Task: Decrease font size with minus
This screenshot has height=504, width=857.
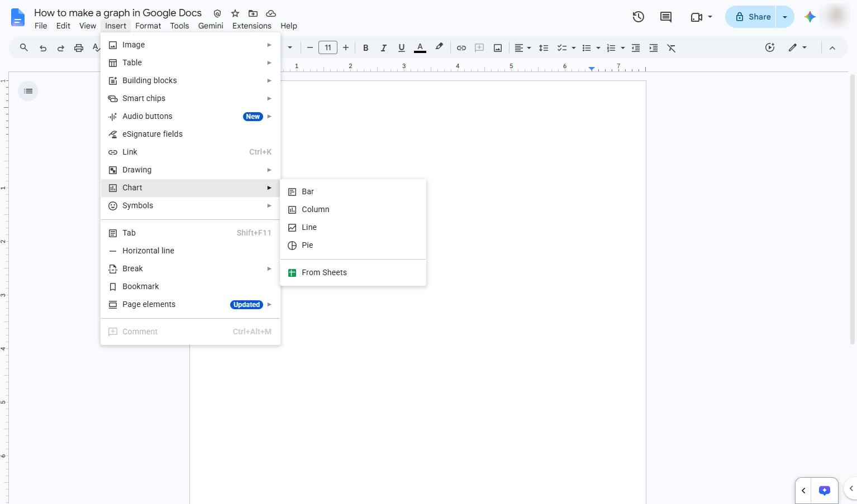Action: pyautogui.click(x=310, y=48)
